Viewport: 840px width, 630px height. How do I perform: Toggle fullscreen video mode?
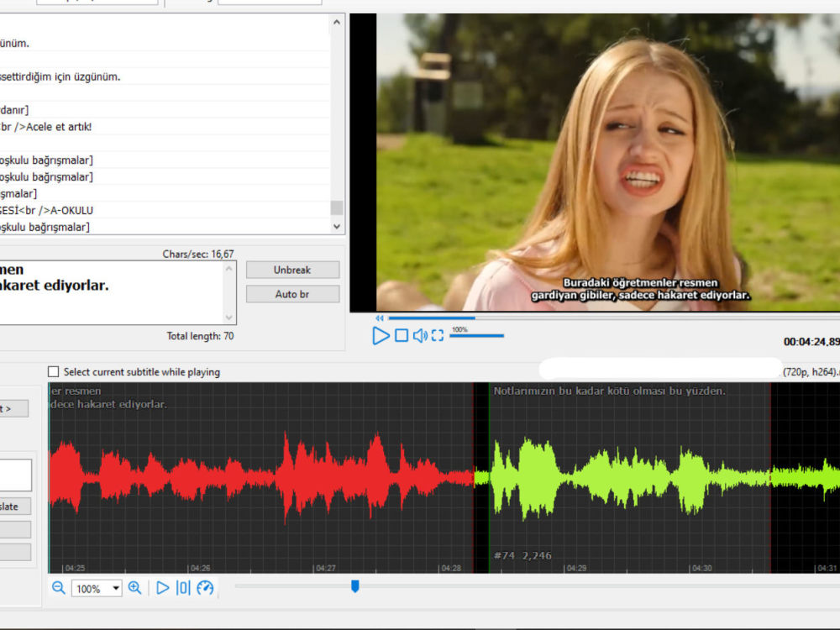point(438,335)
